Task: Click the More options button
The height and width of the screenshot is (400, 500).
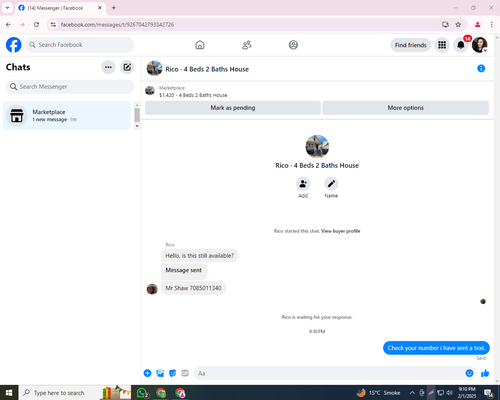Action: [405, 108]
